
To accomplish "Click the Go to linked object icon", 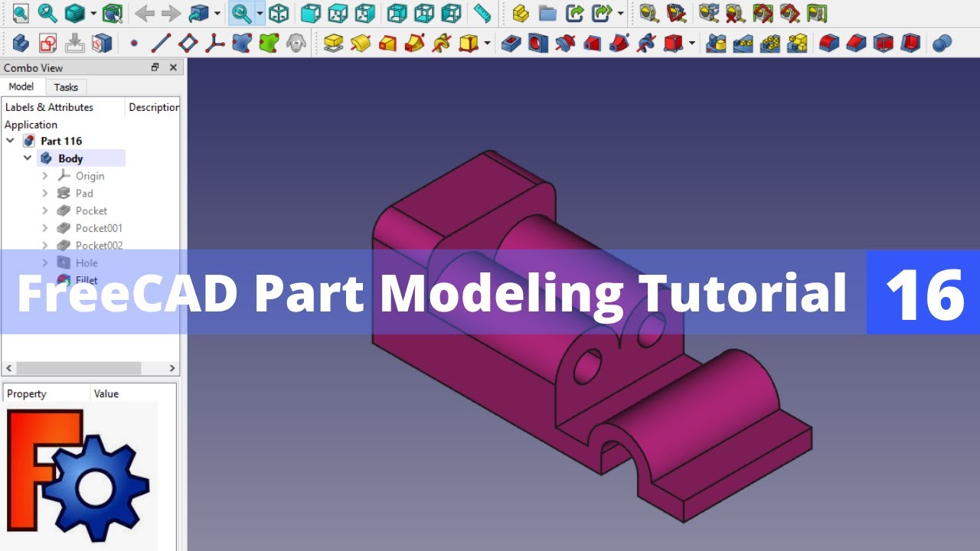I will (x=198, y=13).
